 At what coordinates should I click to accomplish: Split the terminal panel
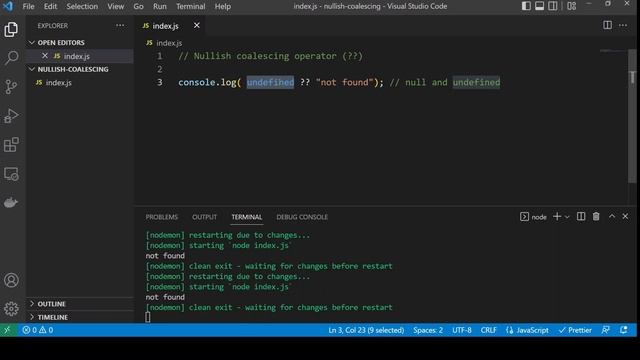[581, 217]
